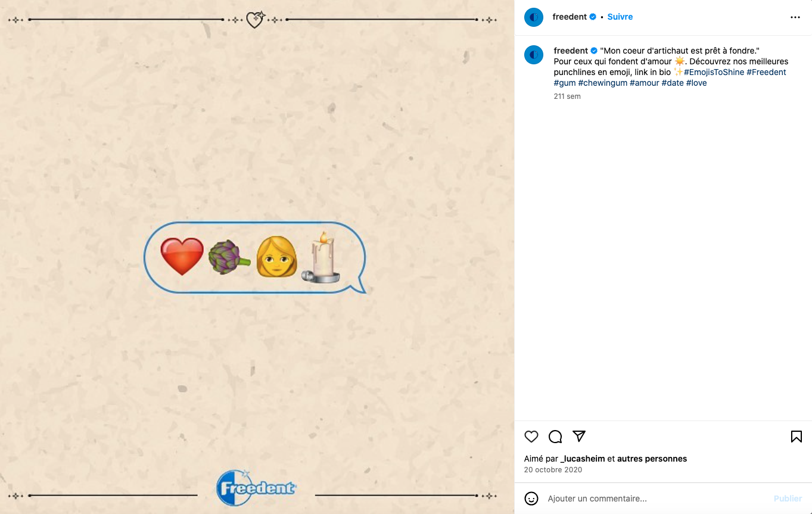Click the Publier comment button

coord(788,499)
